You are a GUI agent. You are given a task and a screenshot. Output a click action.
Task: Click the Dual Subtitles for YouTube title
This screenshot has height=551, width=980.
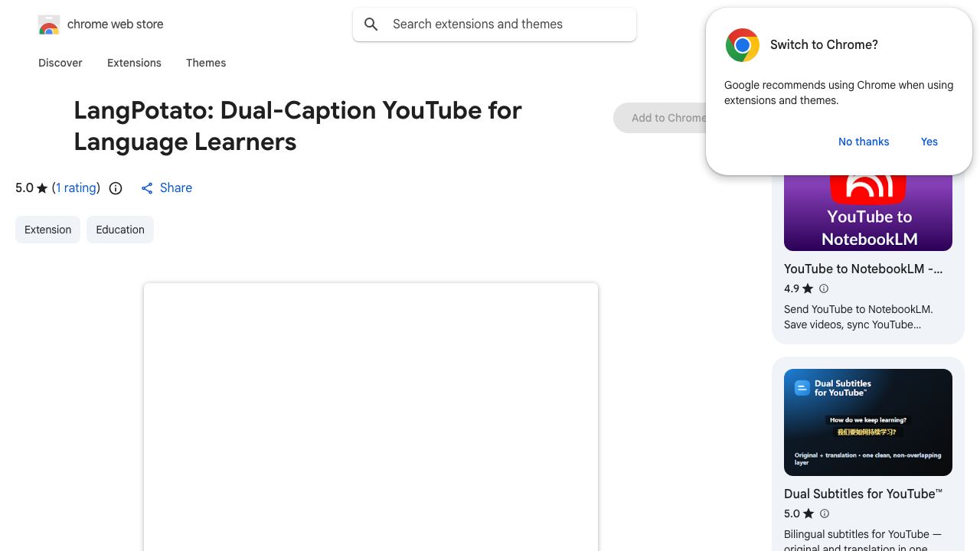[864, 494]
